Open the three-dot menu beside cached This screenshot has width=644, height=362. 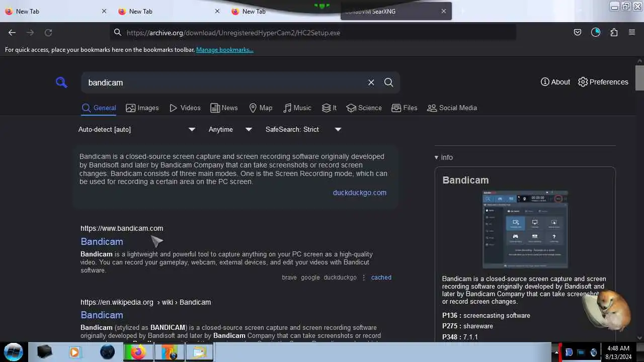364,278
